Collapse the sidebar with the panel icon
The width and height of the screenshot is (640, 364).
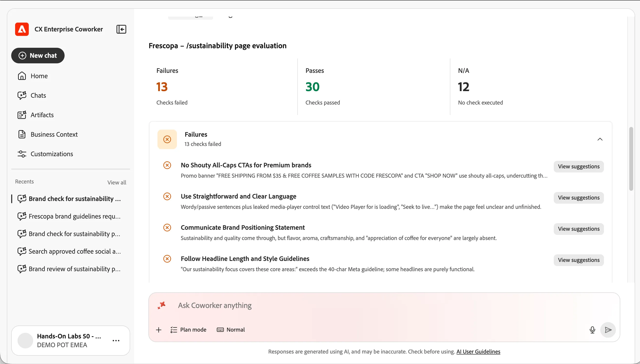pyautogui.click(x=121, y=29)
